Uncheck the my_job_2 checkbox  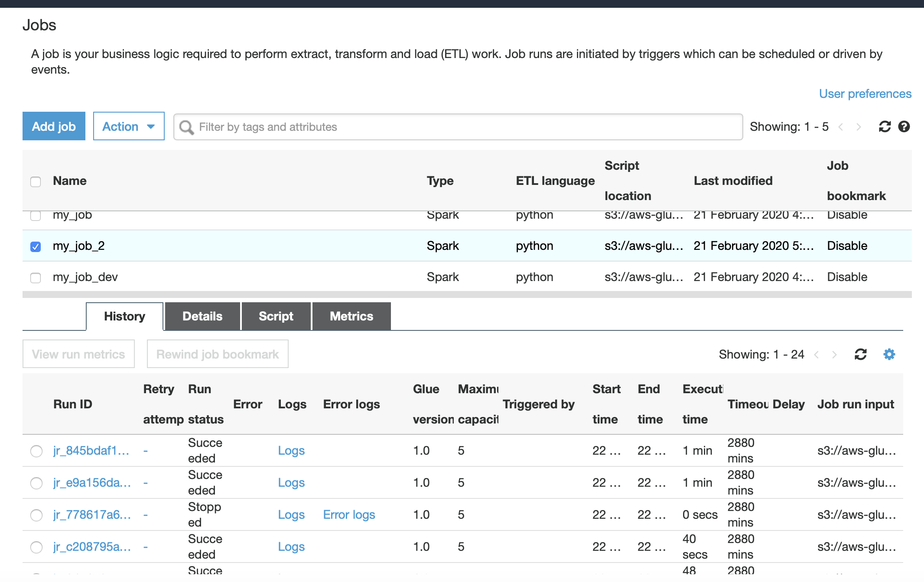(x=36, y=246)
